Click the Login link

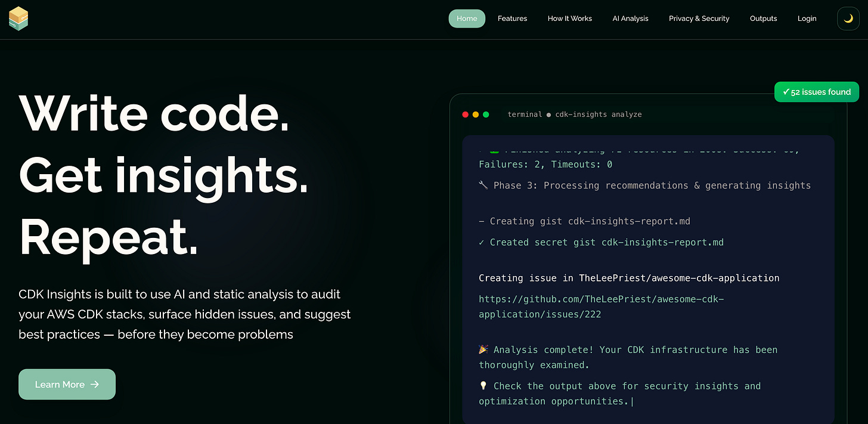pos(807,18)
